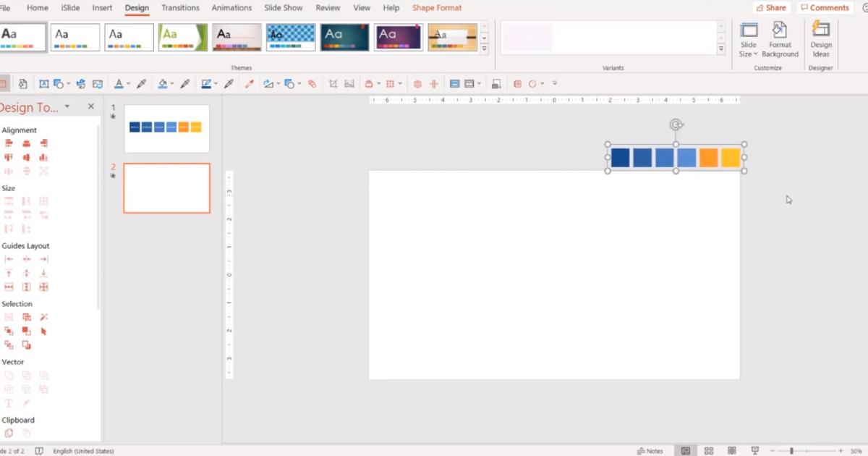Screen dimensions: 868x456
Task: Click the crop icon in the toolbar
Action: click(333, 83)
